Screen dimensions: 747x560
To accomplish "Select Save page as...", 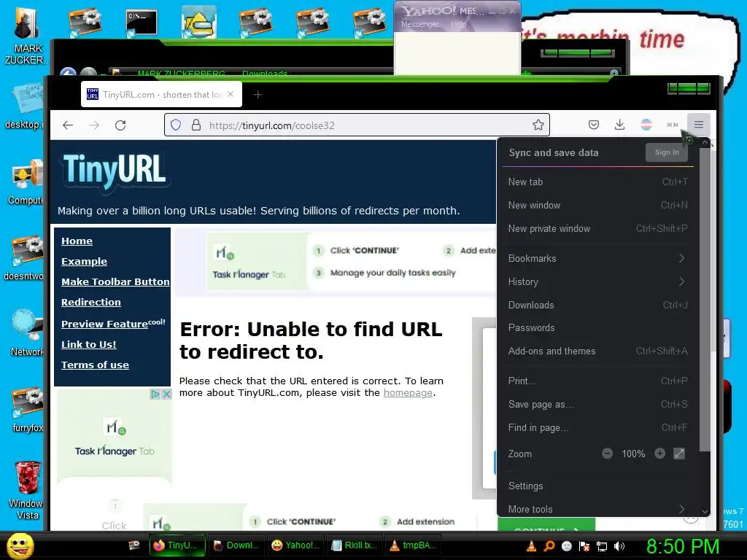I will click(597, 404).
